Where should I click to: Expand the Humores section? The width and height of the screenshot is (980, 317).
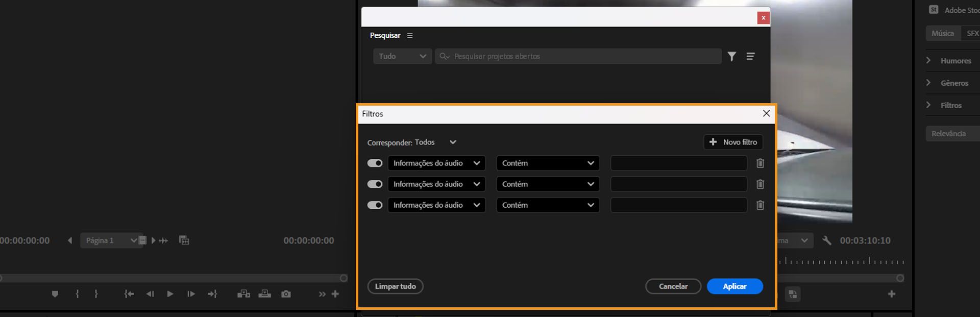[928, 60]
